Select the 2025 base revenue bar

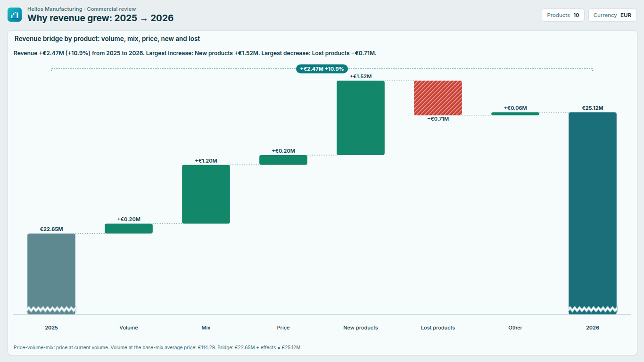pyautogui.click(x=51, y=274)
